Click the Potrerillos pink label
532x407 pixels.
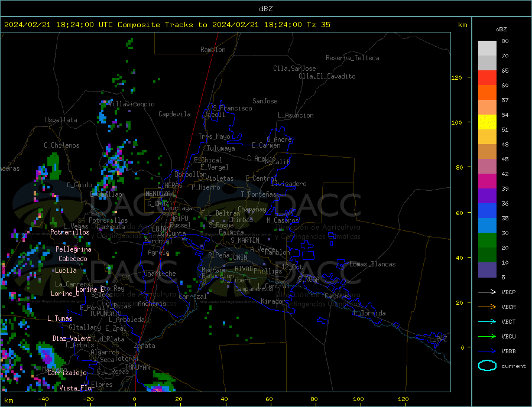[70, 232]
